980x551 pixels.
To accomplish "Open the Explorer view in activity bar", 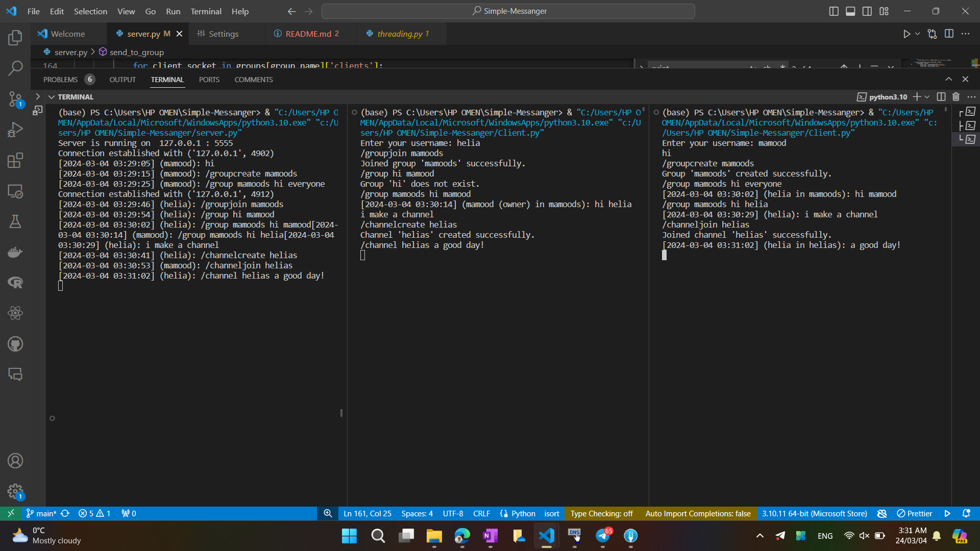I will point(15,37).
